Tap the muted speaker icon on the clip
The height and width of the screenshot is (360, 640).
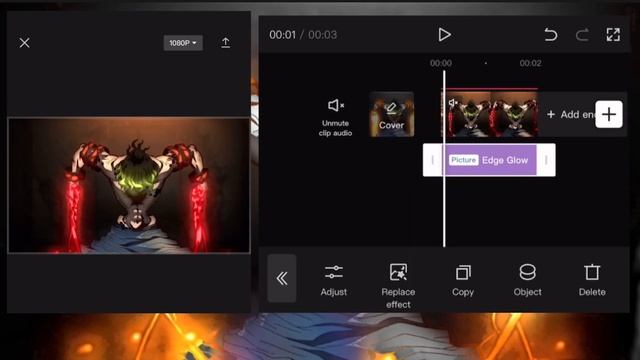tap(453, 102)
